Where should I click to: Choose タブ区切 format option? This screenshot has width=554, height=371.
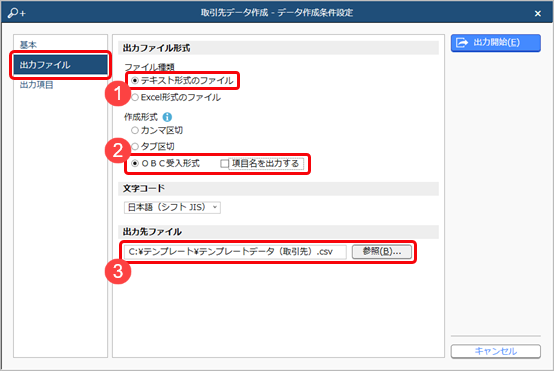click(135, 147)
